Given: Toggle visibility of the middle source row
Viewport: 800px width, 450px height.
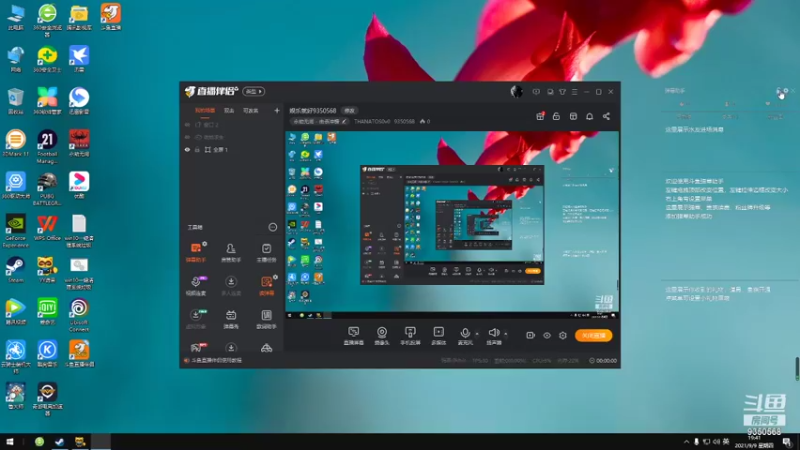Looking at the screenshot, I should (x=187, y=137).
